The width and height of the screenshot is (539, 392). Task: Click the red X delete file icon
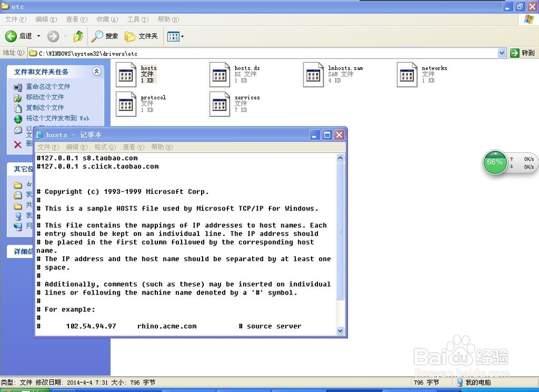[x=18, y=144]
